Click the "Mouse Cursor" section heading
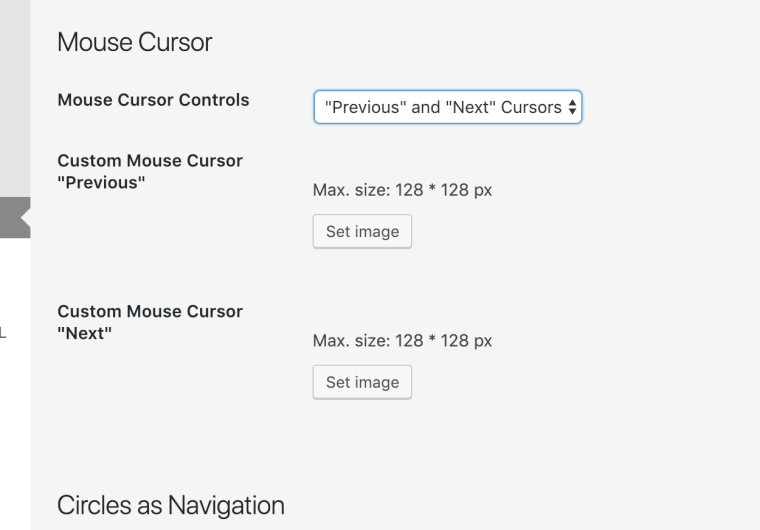The height and width of the screenshot is (530, 760). [134, 42]
